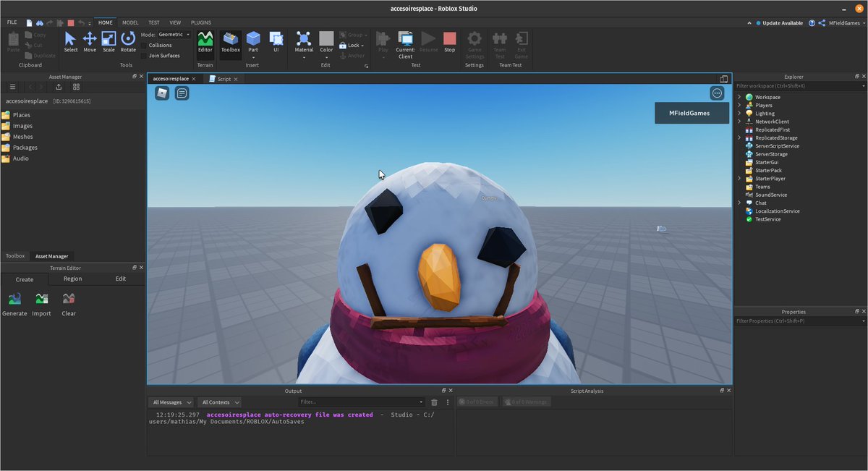Pick the Scale tool
This screenshot has width=868, height=471.
pos(109,42)
